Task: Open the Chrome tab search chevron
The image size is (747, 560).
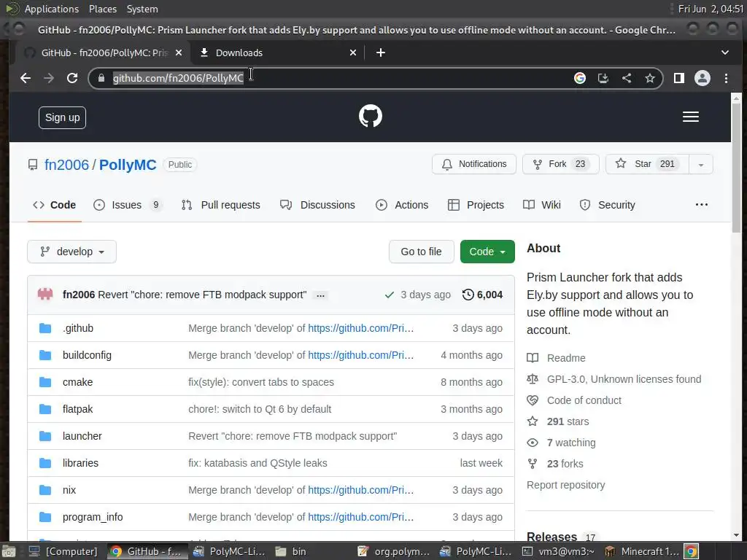Action: point(724,52)
